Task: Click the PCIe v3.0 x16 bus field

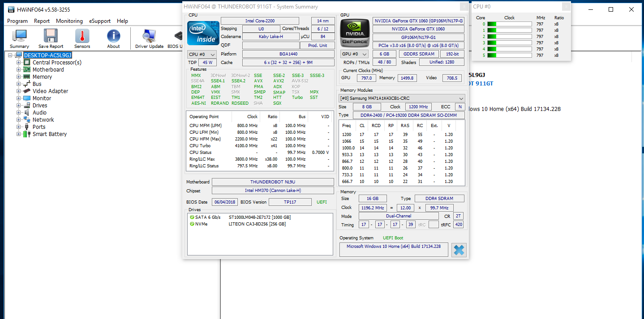Action: coord(418,46)
